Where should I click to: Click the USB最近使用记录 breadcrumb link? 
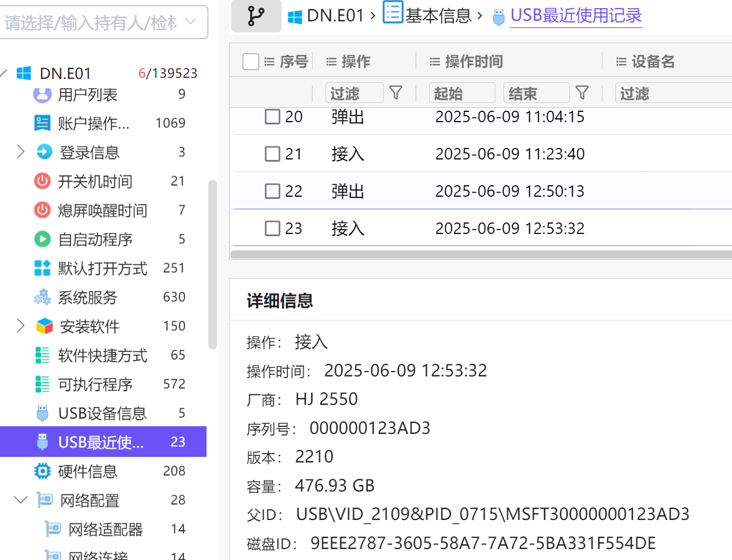(575, 16)
